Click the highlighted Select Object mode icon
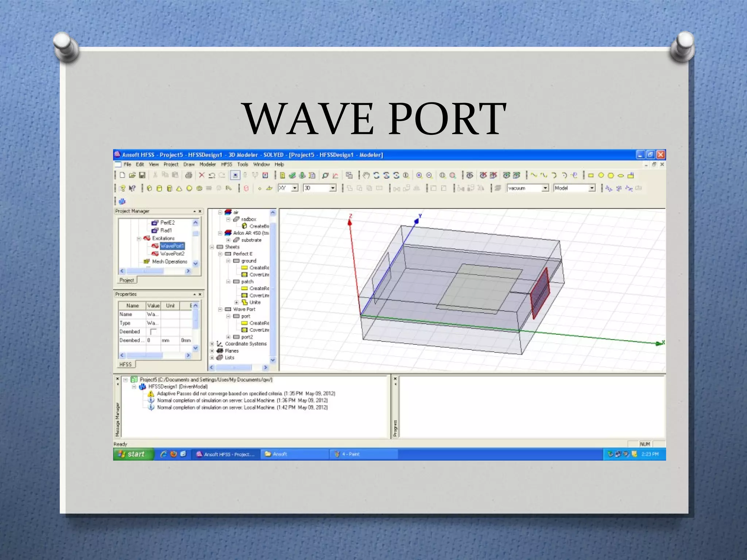 click(235, 175)
